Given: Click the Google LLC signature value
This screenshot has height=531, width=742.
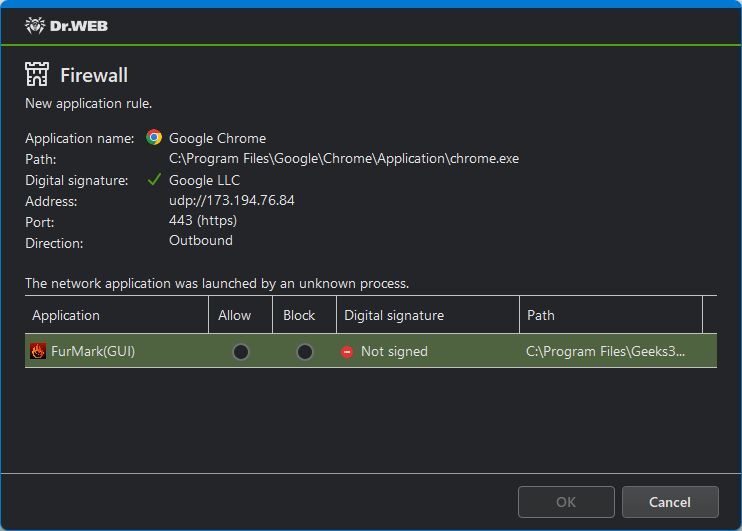Looking at the screenshot, I should point(204,180).
